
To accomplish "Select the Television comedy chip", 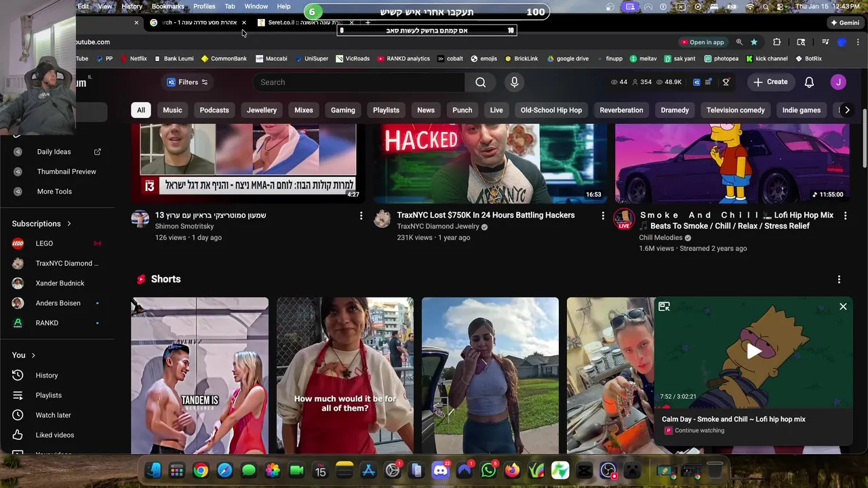I will tap(735, 110).
